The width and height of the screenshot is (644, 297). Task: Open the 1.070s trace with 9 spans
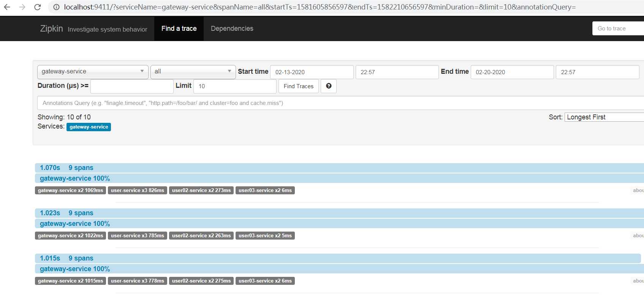click(x=339, y=168)
